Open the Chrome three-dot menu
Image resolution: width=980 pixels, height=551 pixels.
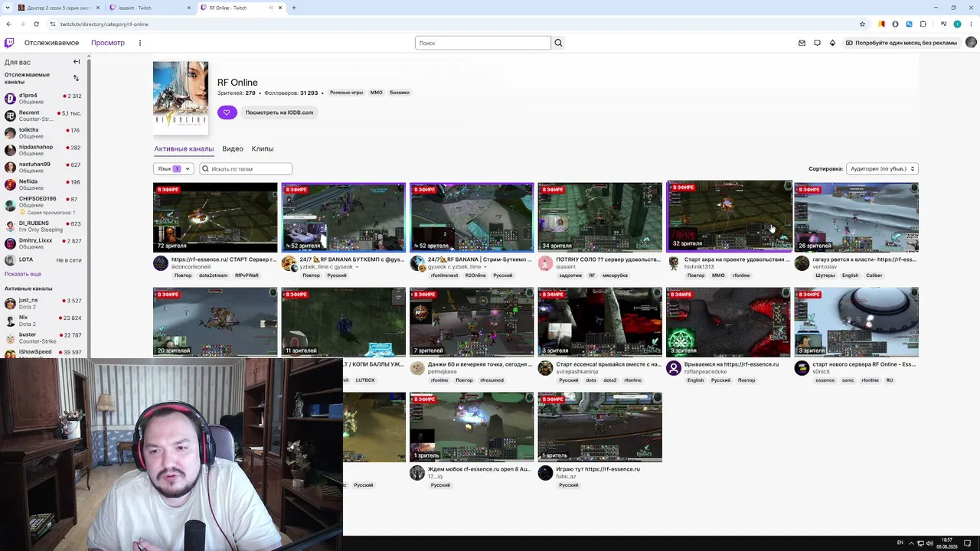[971, 24]
